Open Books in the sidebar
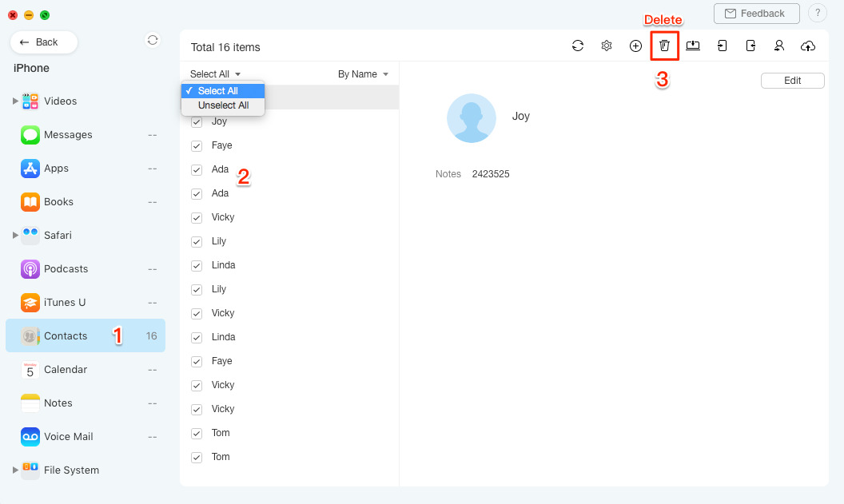Viewport: 844px width, 504px height. click(x=86, y=202)
